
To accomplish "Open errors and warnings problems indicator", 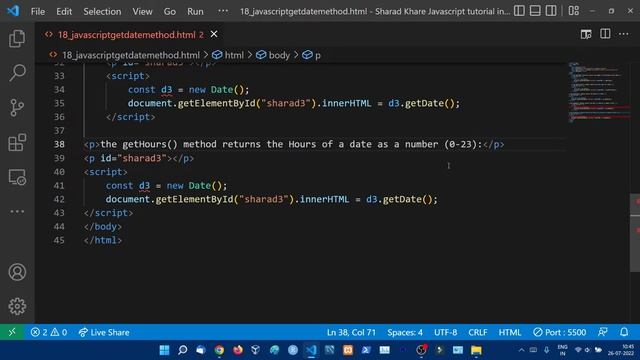I will coord(49,332).
